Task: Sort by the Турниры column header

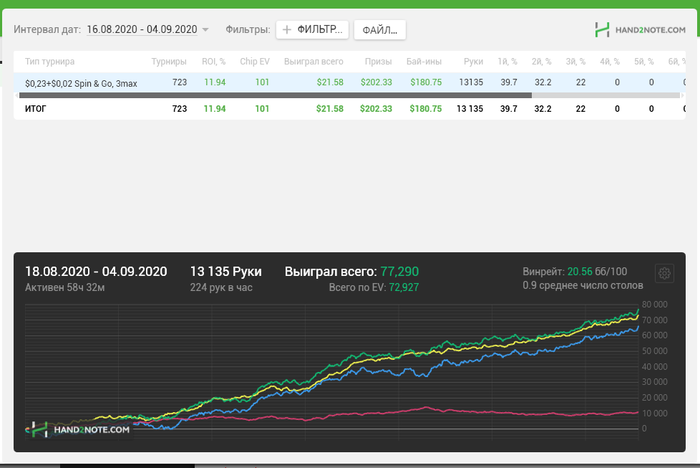Action: 169,62
